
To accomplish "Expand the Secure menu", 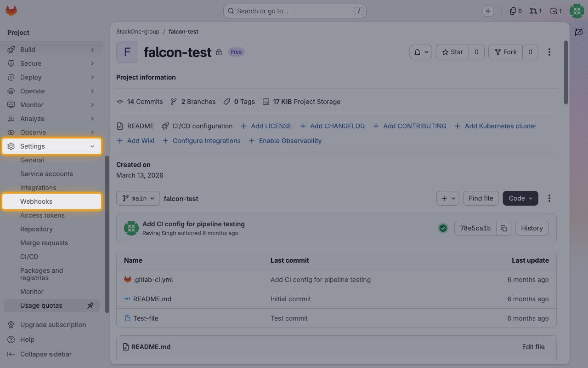I will 51,63.
